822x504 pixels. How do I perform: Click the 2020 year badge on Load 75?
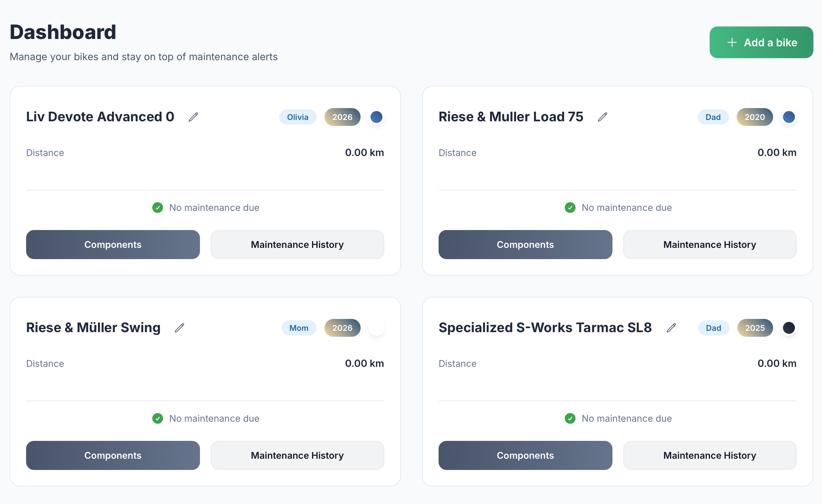(x=755, y=117)
